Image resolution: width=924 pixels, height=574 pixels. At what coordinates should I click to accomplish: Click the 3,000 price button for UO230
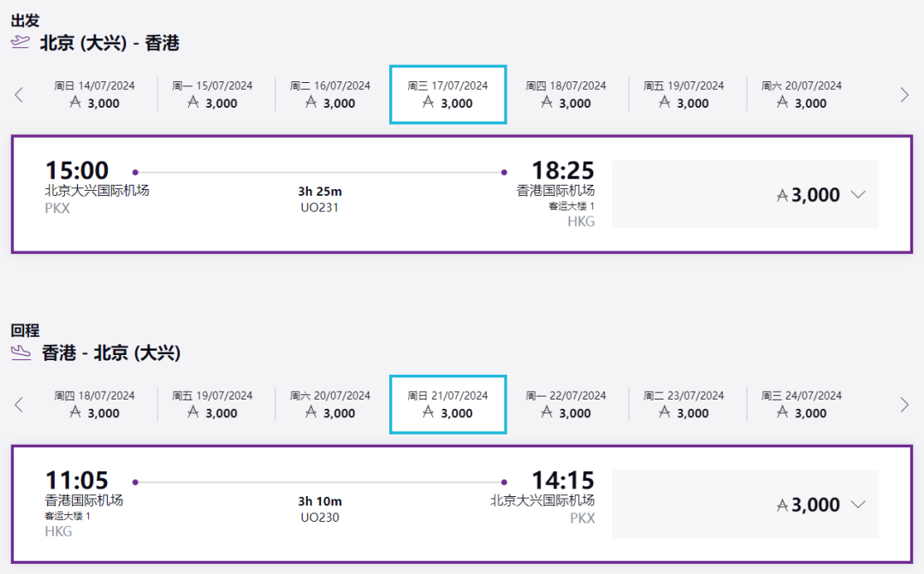click(808, 505)
